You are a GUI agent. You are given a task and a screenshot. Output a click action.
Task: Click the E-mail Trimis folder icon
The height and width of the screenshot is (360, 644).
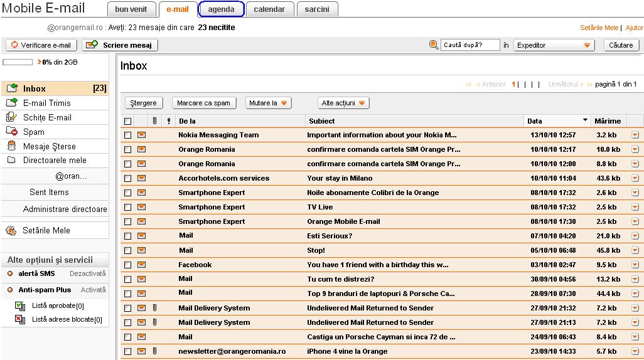coord(12,102)
